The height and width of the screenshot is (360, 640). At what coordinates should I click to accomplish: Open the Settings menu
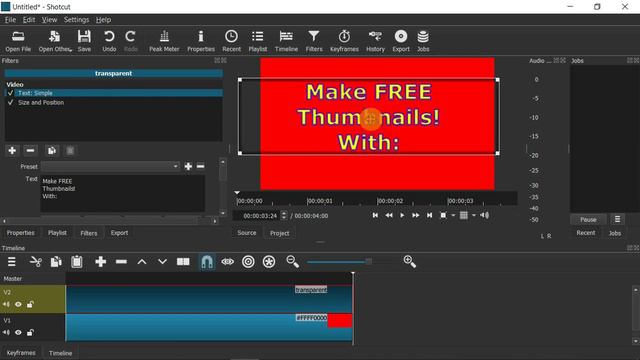coord(76,20)
